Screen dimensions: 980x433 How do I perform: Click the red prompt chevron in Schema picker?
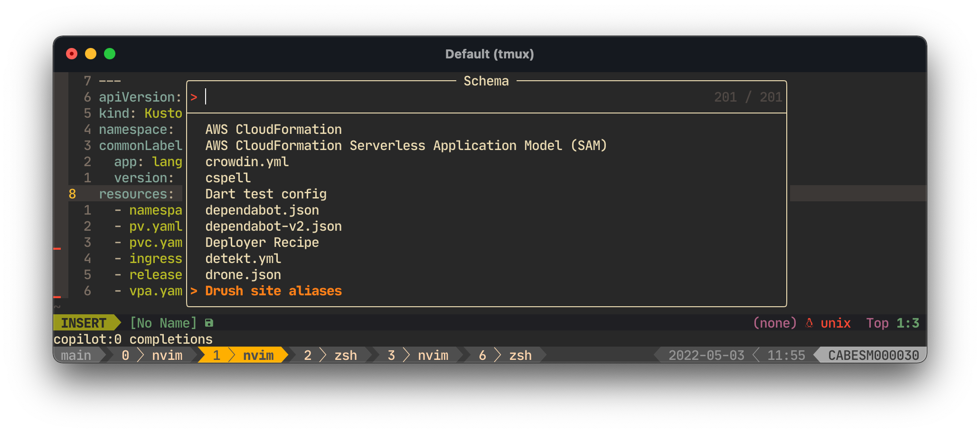(194, 97)
